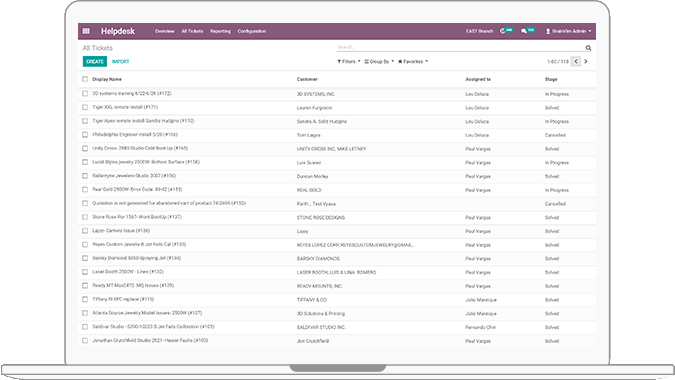Click customer Jon Crutchfield
The height and width of the screenshot is (380, 675).
(313, 341)
